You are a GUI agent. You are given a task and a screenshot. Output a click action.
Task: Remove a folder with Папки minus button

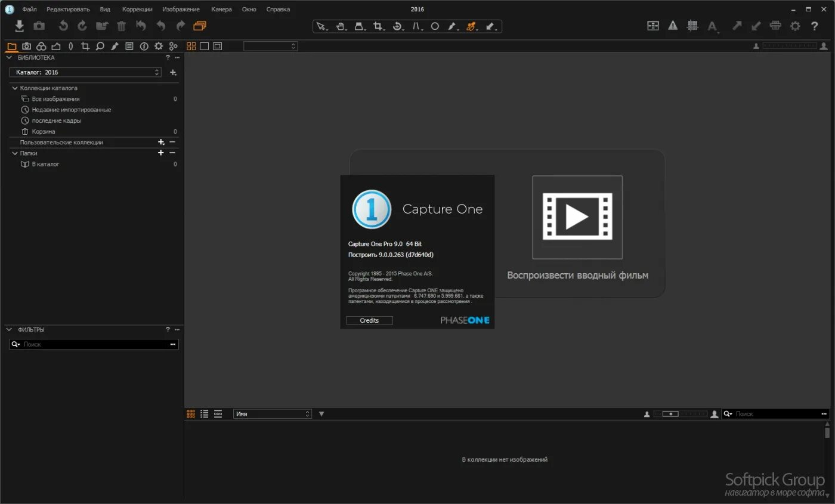(x=172, y=153)
